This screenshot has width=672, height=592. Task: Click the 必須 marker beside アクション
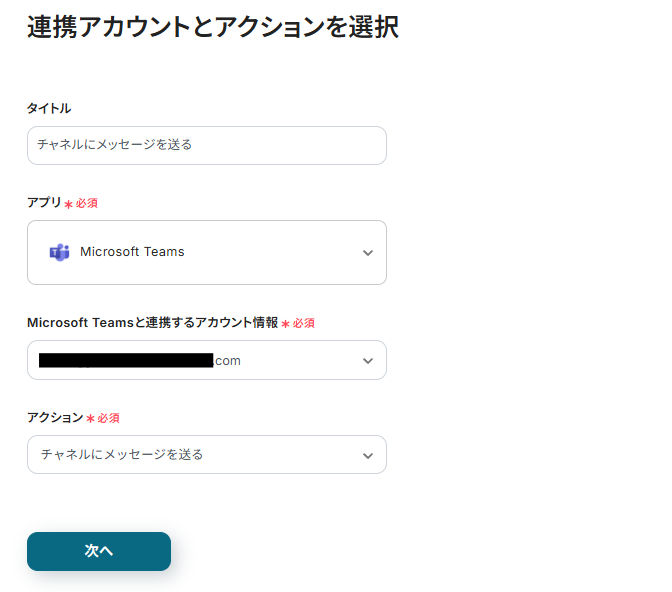pyautogui.click(x=109, y=418)
